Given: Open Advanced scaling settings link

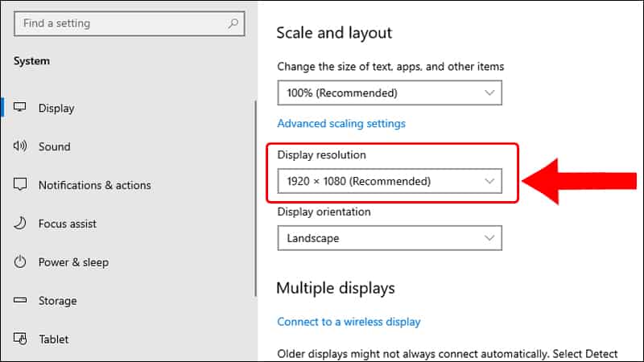Looking at the screenshot, I should [341, 124].
